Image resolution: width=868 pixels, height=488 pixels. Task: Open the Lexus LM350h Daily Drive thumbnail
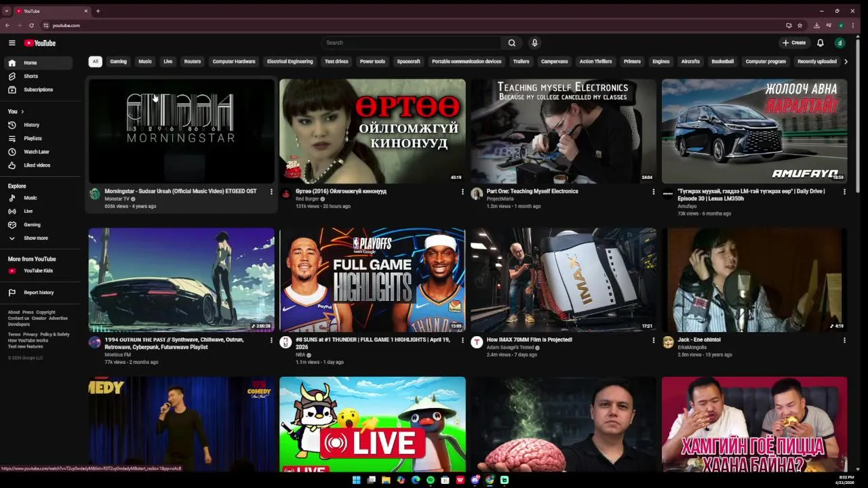[x=755, y=131]
